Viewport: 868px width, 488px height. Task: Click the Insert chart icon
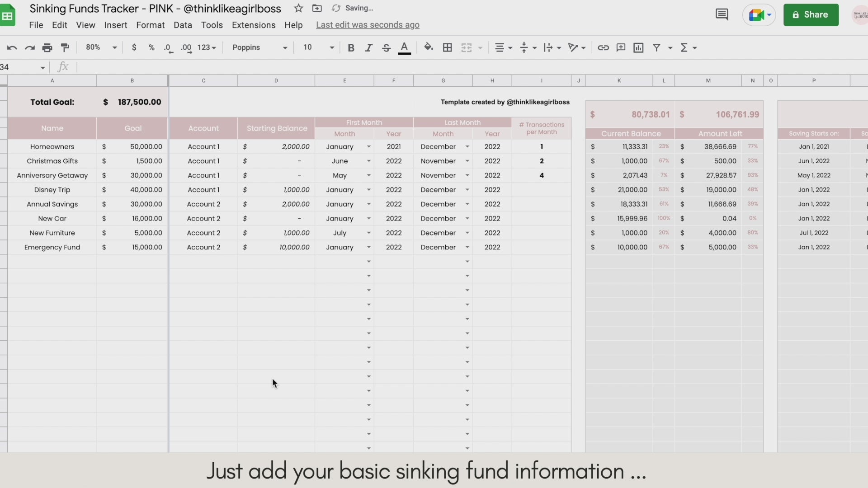click(x=638, y=47)
